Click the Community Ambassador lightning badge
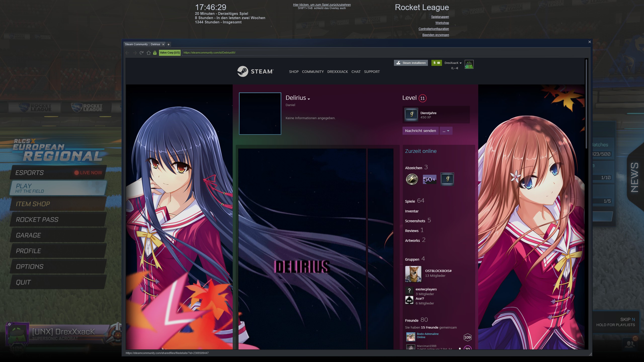This screenshot has height=362, width=644. [412, 179]
